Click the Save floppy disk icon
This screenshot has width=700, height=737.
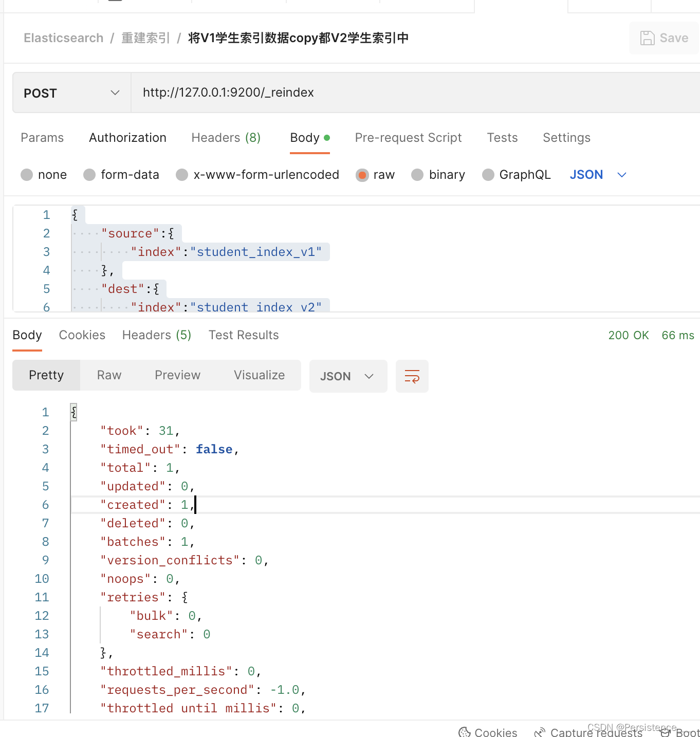[x=647, y=38]
